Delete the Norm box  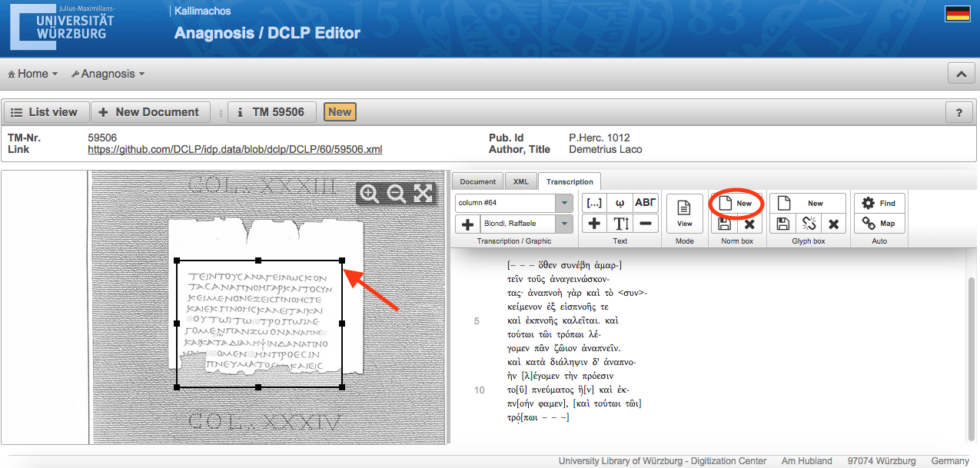tap(749, 224)
